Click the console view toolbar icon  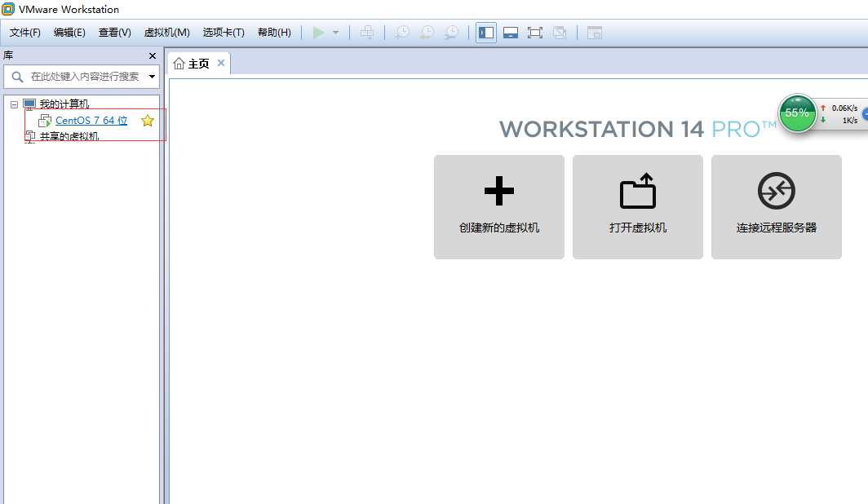(x=595, y=33)
